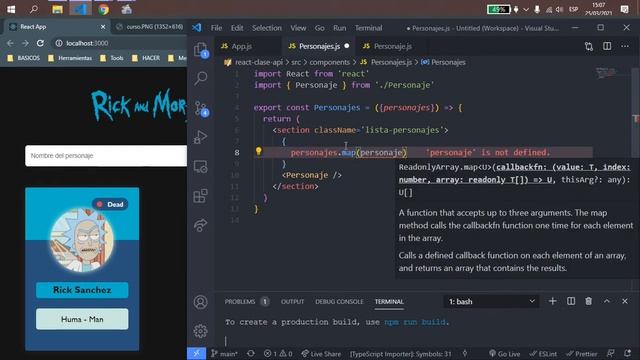Open the Run menu
The height and width of the screenshot is (360, 640).
pyautogui.click(x=339, y=28)
